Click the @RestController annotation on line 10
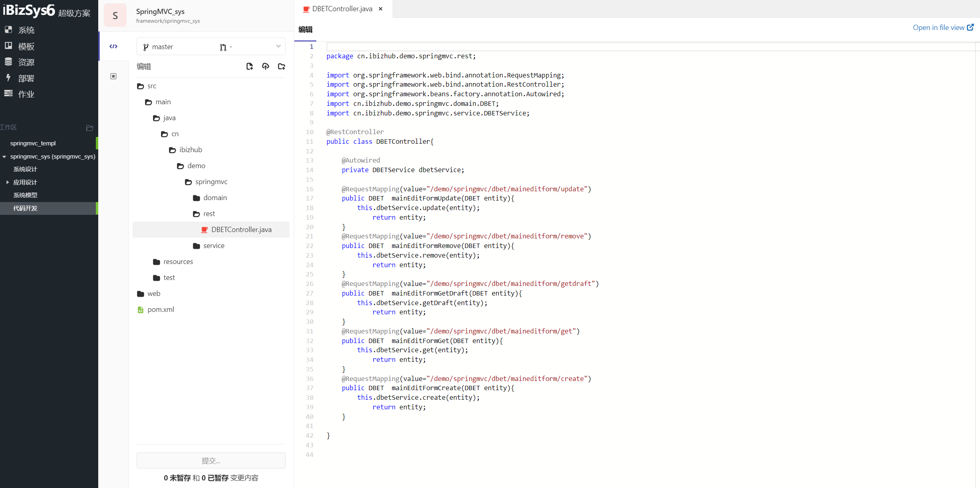This screenshot has height=488, width=980. click(355, 132)
